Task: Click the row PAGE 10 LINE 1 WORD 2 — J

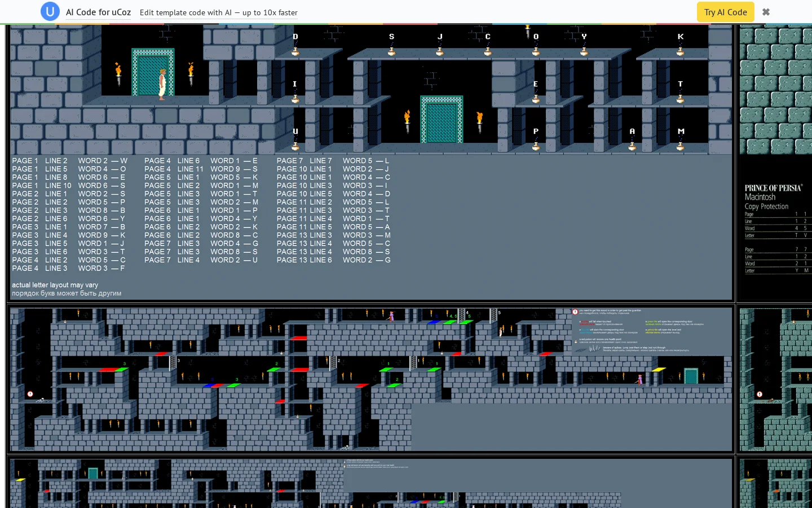Action: tap(333, 169)
